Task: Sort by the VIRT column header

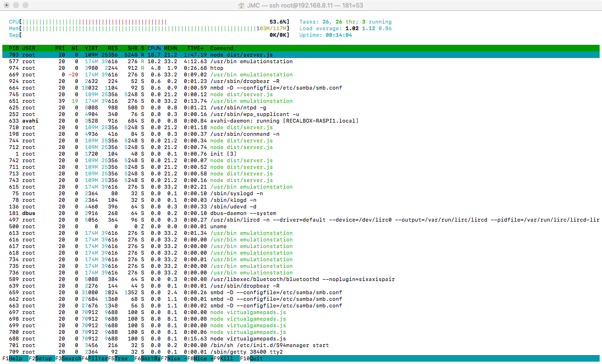Action: 91,48
